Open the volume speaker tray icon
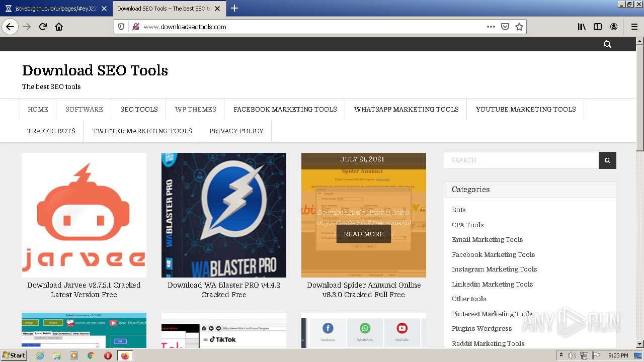Viewport: 644px width, 362px height. coord(572,355)
